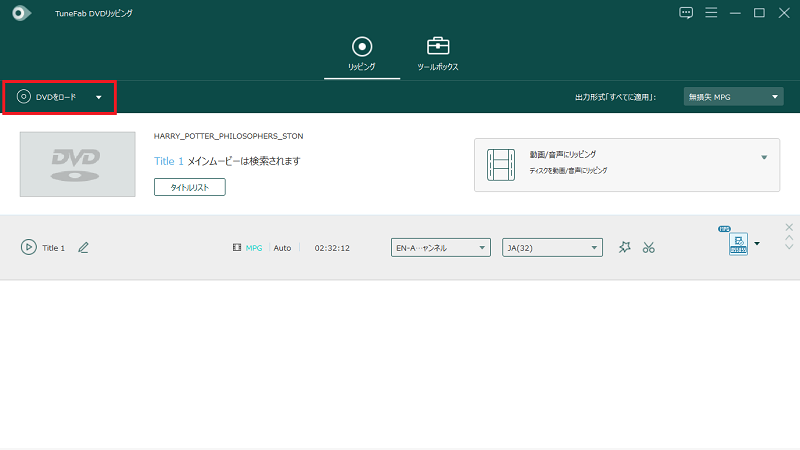Rename Title 1 with pencil icon
Screen dimensions: 800x450
(x=83, y=247)
